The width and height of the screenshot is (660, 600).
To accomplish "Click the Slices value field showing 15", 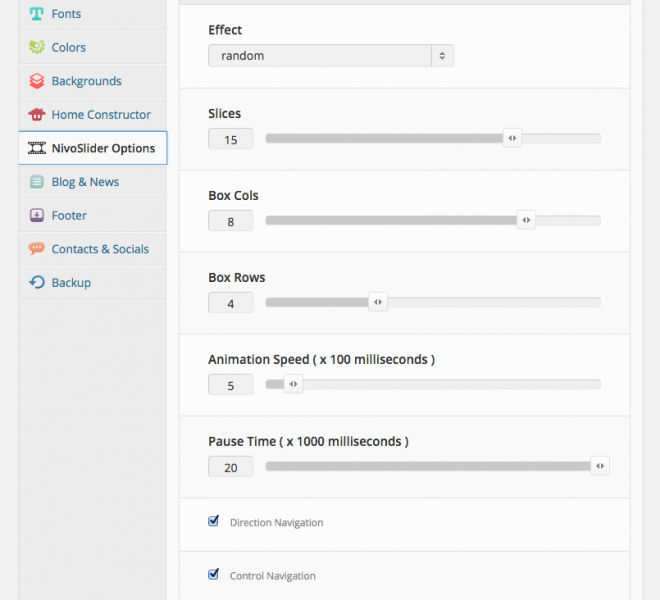I will (x=231, y=140).
